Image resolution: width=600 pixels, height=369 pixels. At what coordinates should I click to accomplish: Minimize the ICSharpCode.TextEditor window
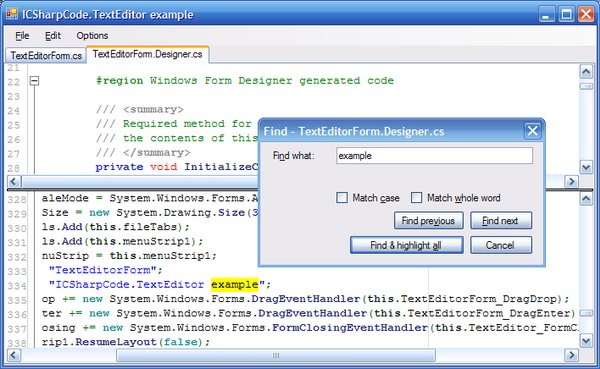tap(546, 15)
